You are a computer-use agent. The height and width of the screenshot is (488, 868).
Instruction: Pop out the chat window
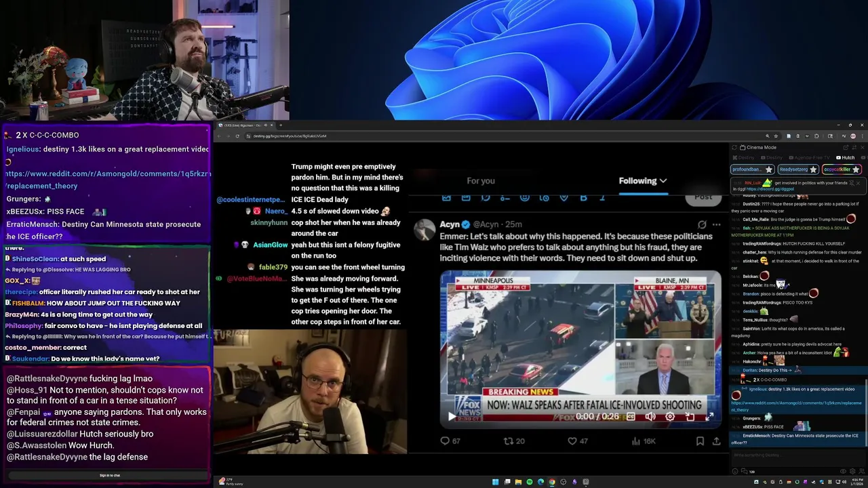(846, 147)
